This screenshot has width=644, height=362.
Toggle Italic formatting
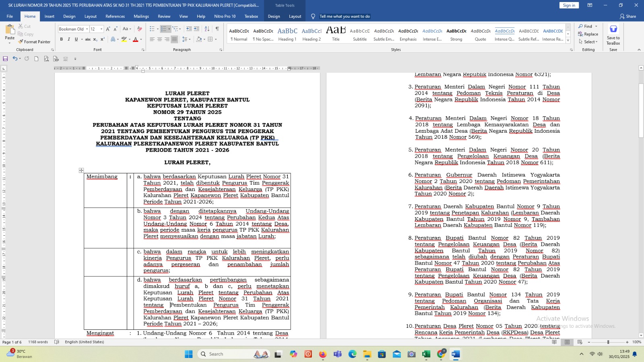click(x=69, y=39)
